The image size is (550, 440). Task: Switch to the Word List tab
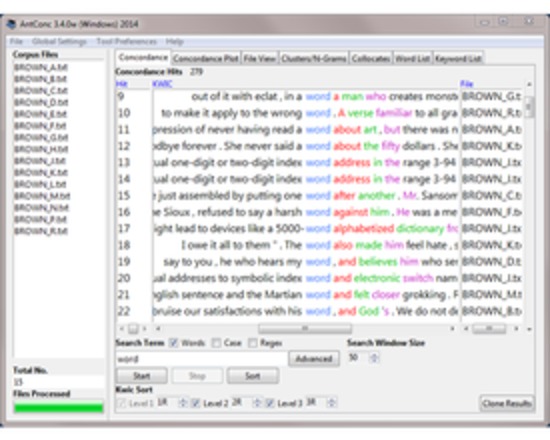(412, 58)
